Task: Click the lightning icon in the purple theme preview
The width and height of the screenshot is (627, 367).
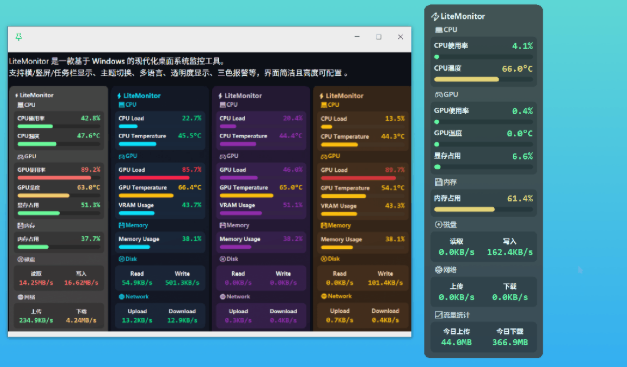Action: pos(220,96)
